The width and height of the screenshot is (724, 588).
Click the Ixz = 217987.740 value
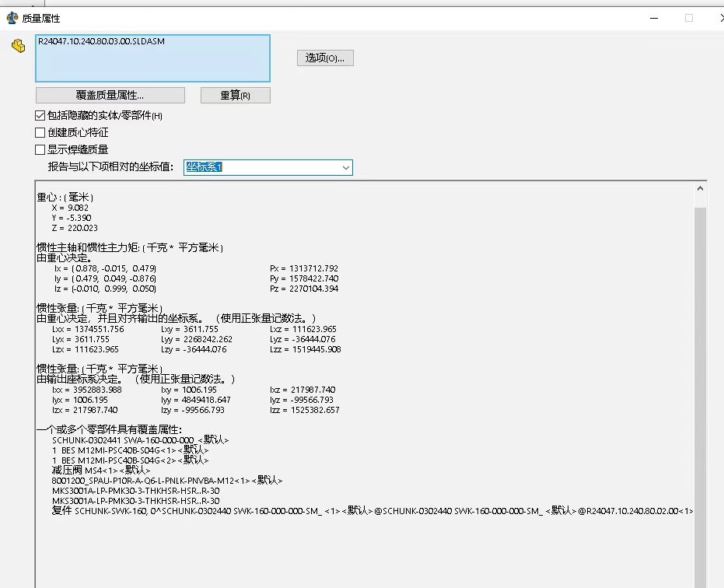(x=303, y=390)
